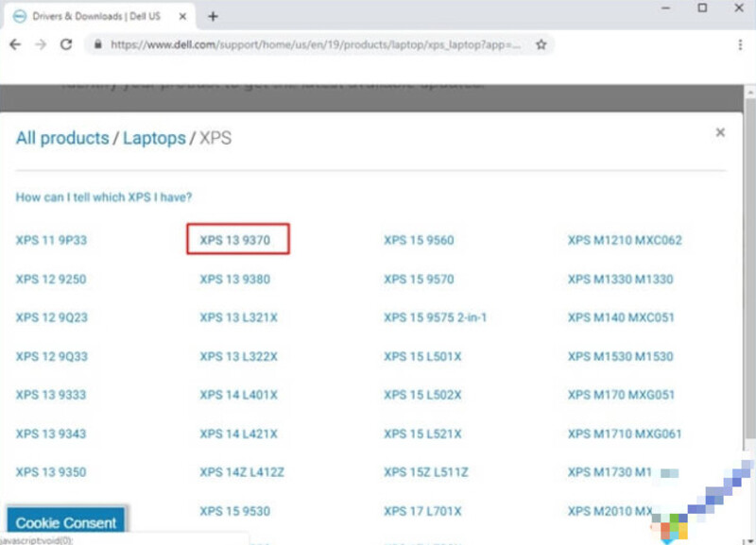Close the Drivers & Downloads tab
Image resolution: width=756 pixels, height=545 pixels.
click(182, 16)
